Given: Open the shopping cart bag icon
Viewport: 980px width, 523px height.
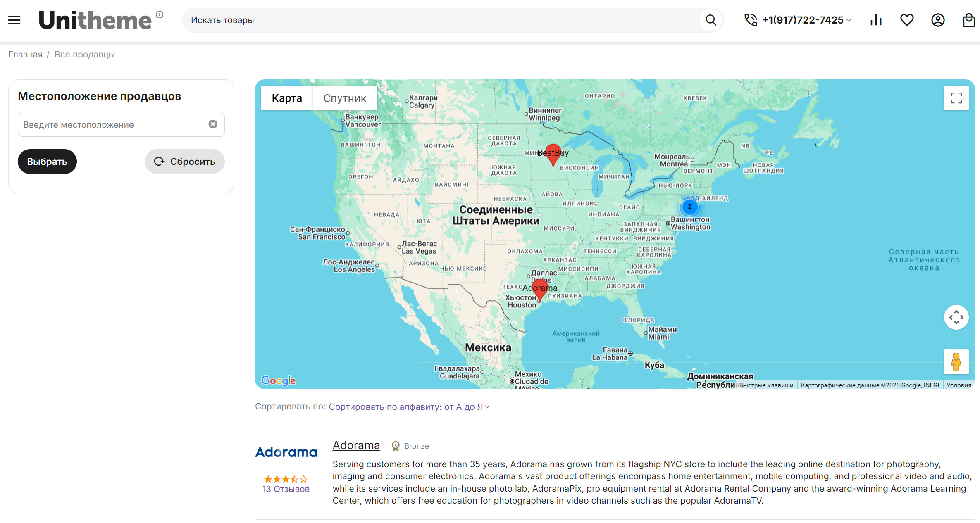Looking at the screenshot, I should (969, 20).
